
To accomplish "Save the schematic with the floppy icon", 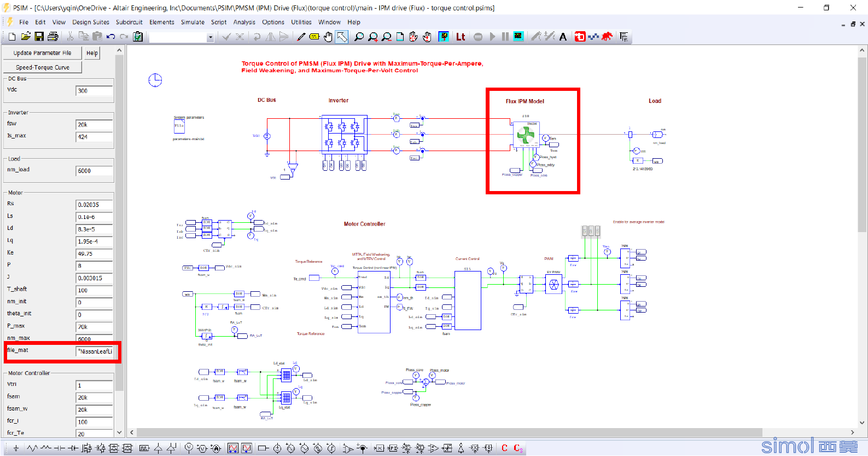I will pyautogui.click(x=39, y=37).
